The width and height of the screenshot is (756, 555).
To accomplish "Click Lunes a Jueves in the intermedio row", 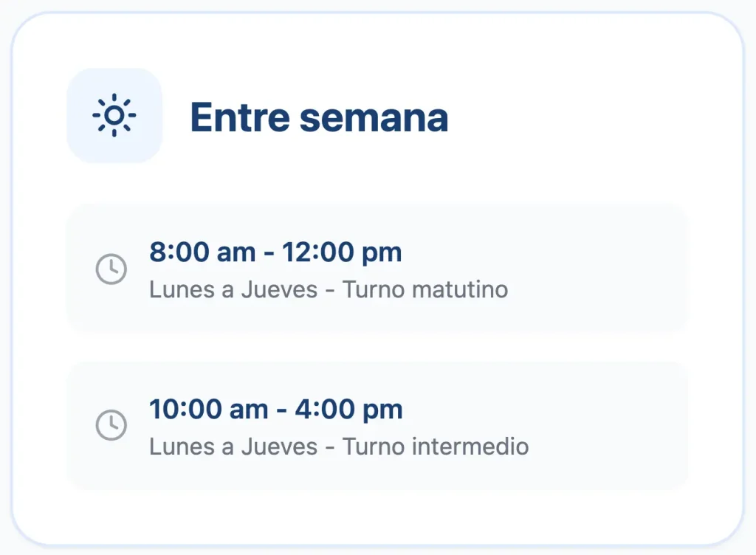I will (233, 446).
